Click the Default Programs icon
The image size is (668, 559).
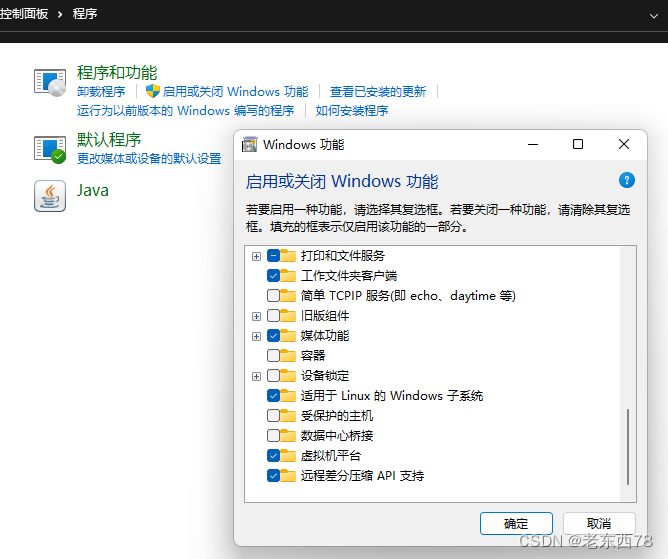pyautogui.click(x=50, y=149)
